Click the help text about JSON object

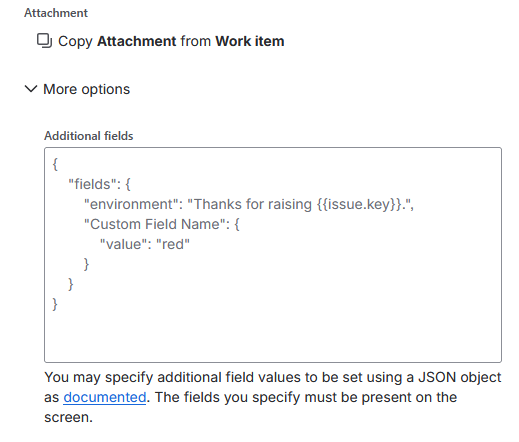[x=273, y=397]
